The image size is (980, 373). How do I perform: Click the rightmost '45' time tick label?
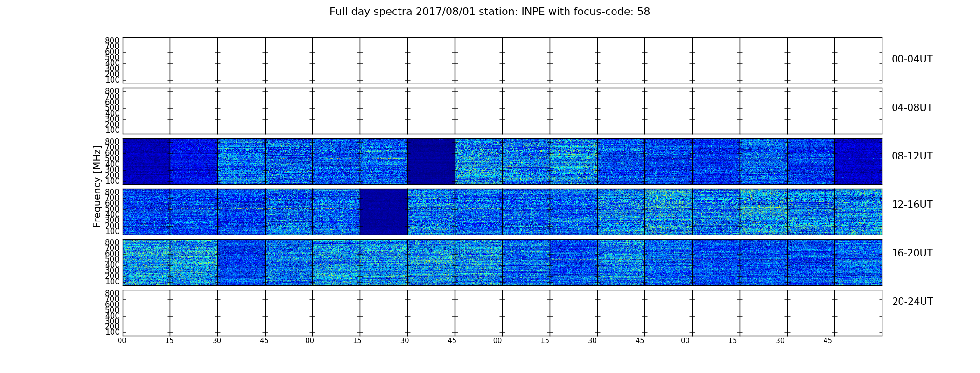[827, 341]
